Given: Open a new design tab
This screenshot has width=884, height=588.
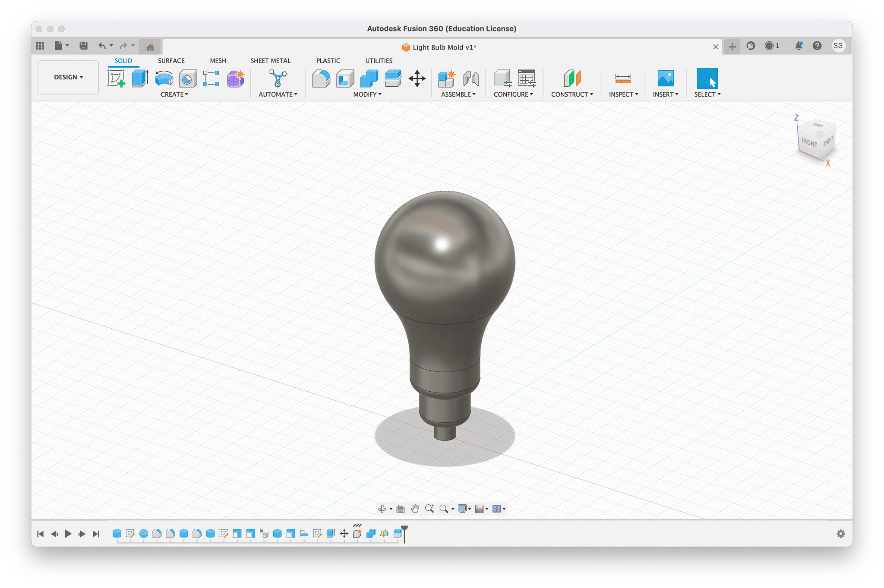Looking at the screenshot, I should point(732,47).
